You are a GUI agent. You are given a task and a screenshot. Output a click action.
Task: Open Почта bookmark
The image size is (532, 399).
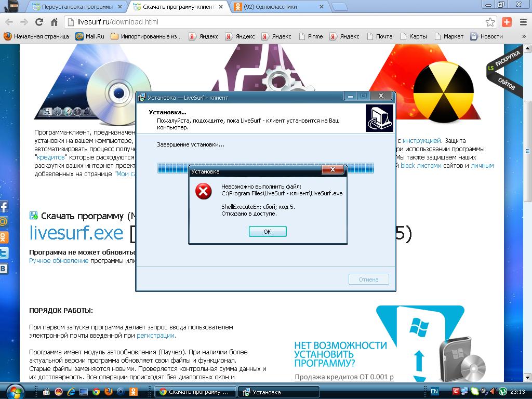pos(380,36)
